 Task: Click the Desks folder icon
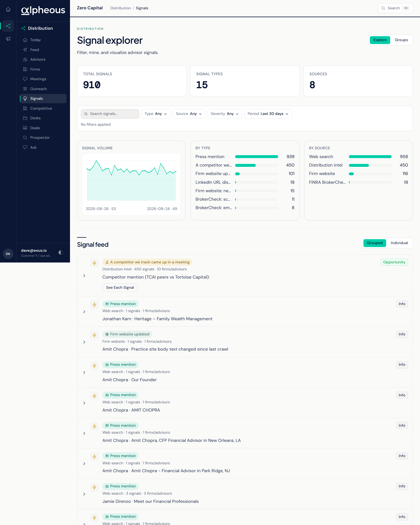coord(25,118)
